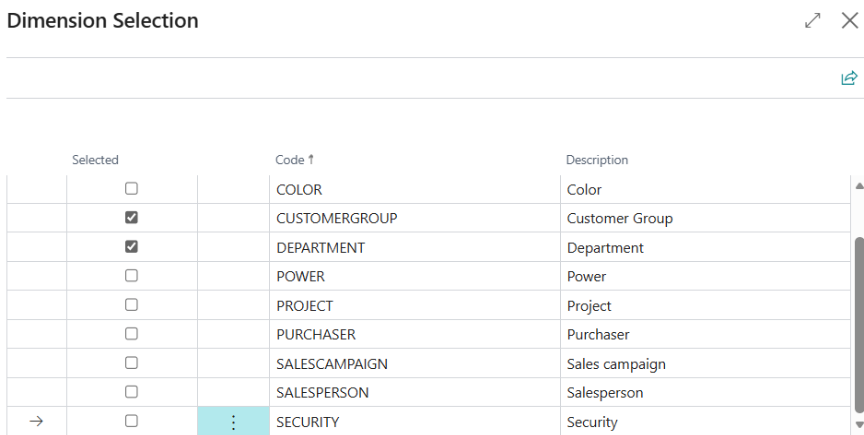Click the share icon in the toolbar

(849, 78)
